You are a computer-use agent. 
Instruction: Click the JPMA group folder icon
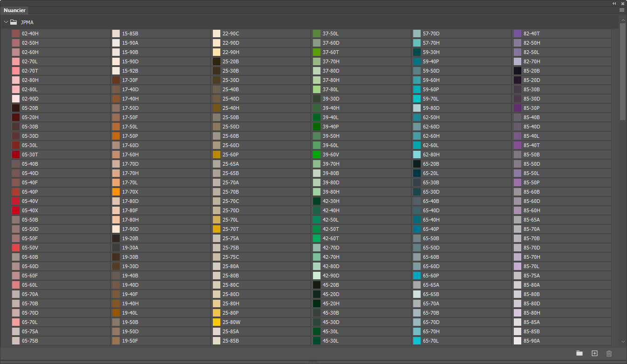click(14, 22)
